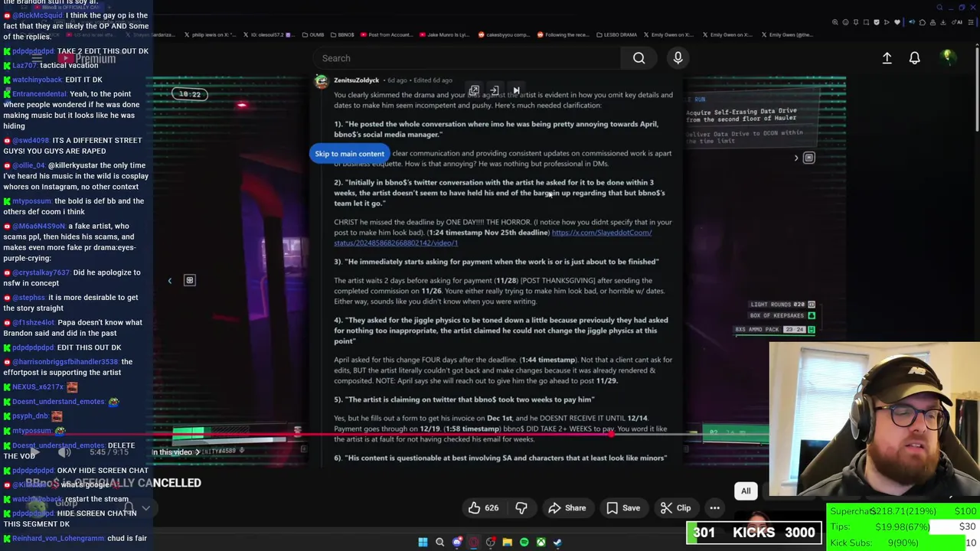Expand the In this video chapters
This screenshot has width=980, height=551.
click(175, 452)
